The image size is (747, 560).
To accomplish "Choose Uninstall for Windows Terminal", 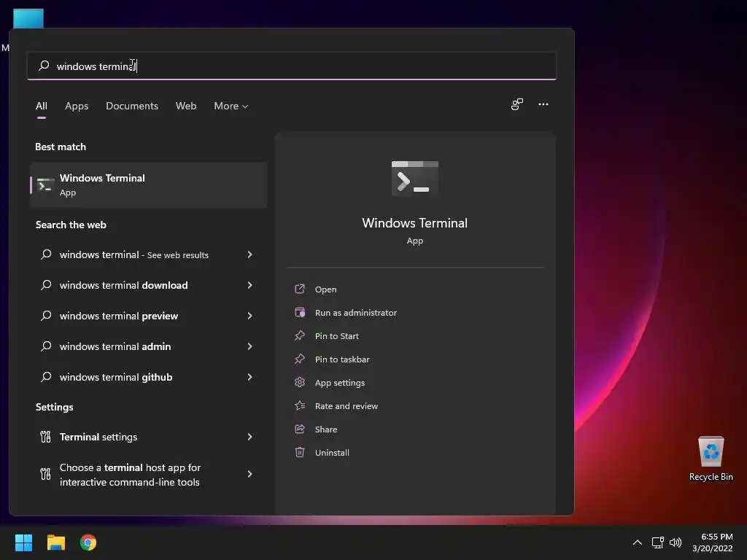I will [x=332, y=453].
